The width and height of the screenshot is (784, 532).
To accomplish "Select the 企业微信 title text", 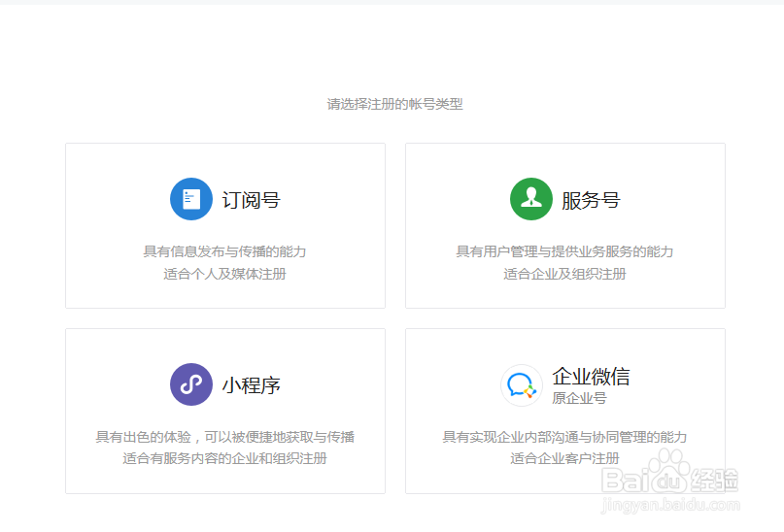I will pyautogui.click(x=591, y=376).
